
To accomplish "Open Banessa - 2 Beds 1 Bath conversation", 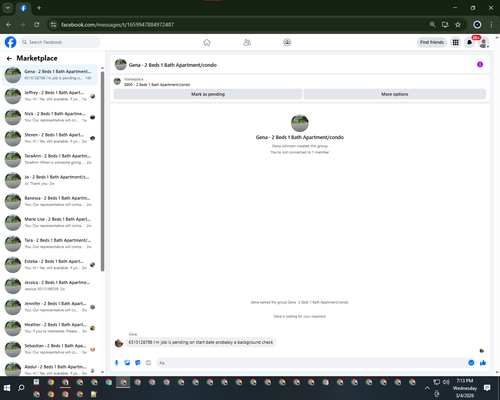I will click(50, 201).
